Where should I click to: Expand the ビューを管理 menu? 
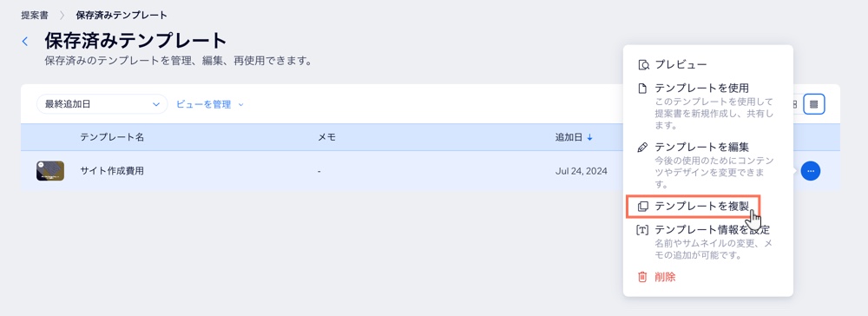tap(210, 104)
